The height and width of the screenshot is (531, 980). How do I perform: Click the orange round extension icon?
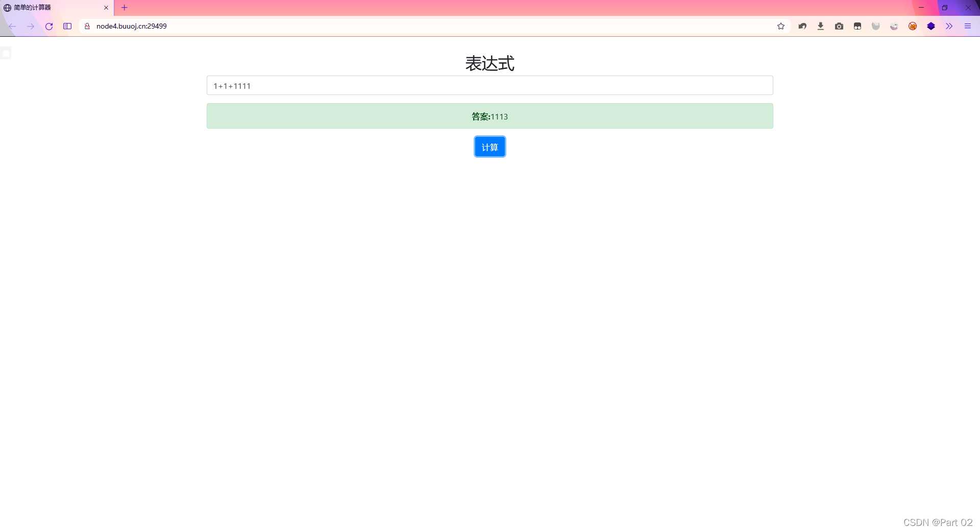tap(913, 26)
